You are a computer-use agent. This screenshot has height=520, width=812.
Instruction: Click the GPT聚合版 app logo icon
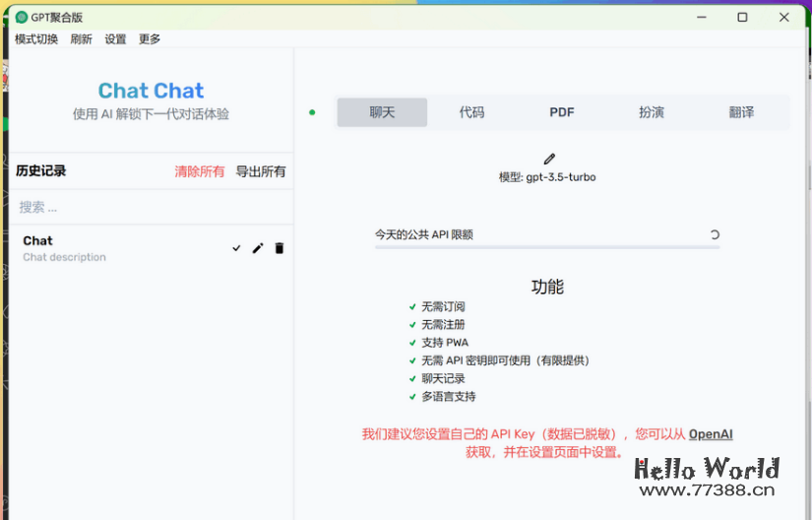click(x=22, y=18)
